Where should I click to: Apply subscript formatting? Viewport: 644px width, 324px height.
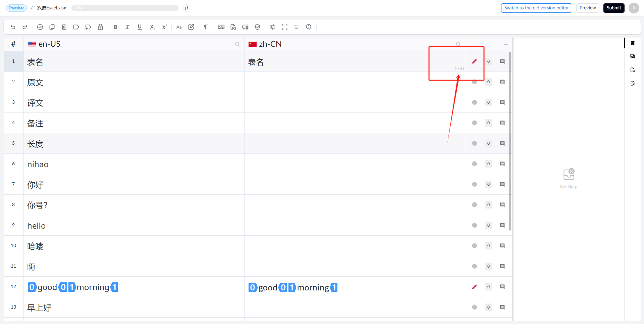pyautogui.click(x=152, y=27)
